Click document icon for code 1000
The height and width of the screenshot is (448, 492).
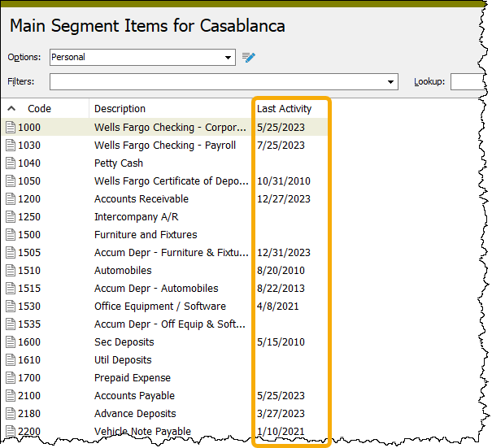point(11,128)
